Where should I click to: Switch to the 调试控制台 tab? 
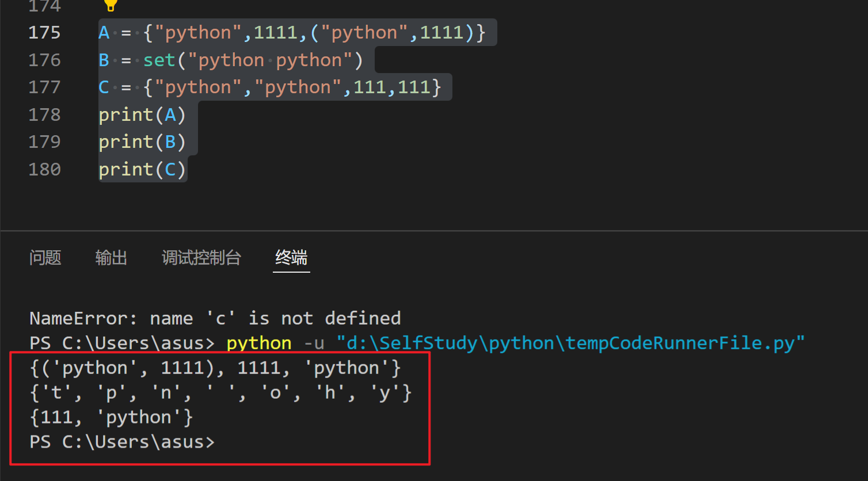pos(201,258)
